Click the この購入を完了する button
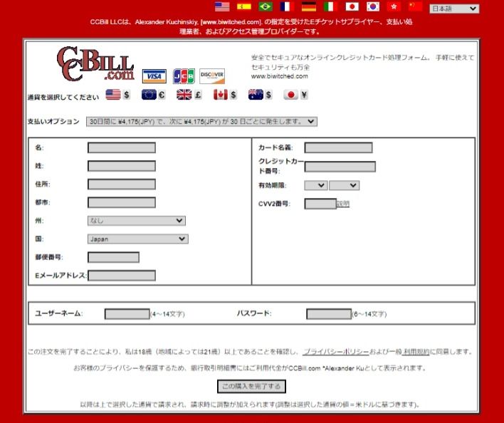This screenshot has width=504, height=423. pos(251,387)
